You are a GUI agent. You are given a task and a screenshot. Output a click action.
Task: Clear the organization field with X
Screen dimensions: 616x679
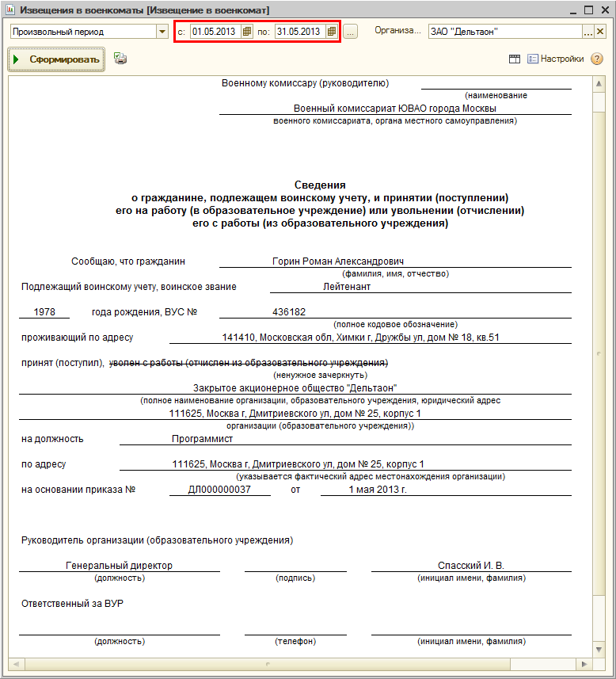600,32
